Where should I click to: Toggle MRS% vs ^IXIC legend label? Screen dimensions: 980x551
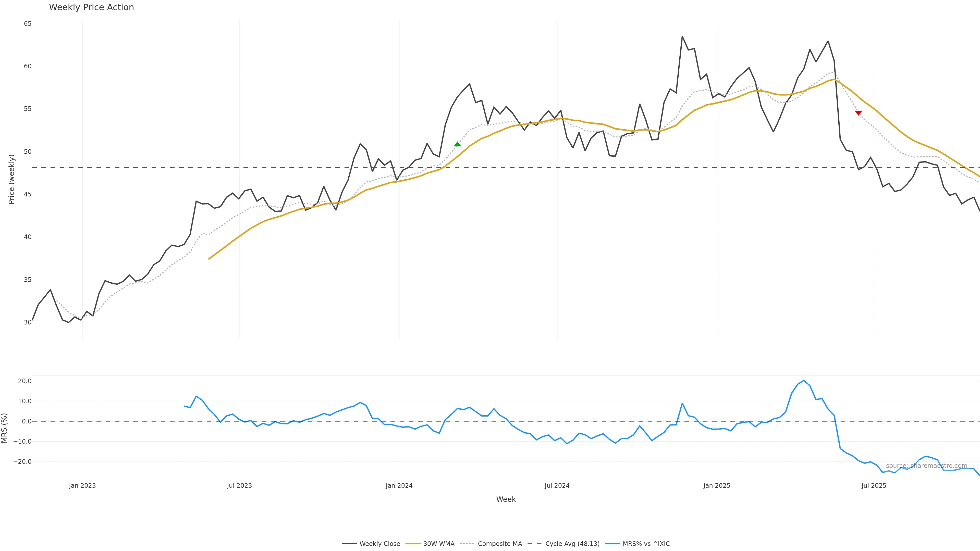pyautogui.click(x=646, y=544)
